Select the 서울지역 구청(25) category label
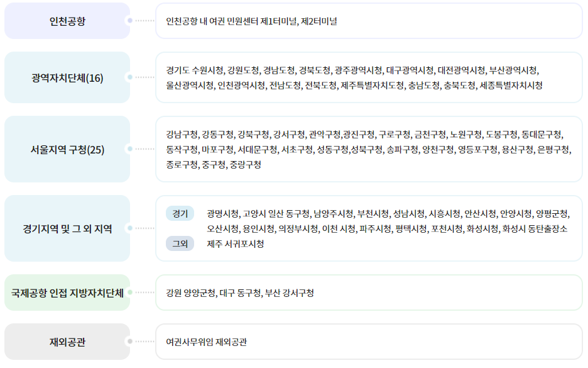This screenshot has height=368, width=588. pos(67,149)
